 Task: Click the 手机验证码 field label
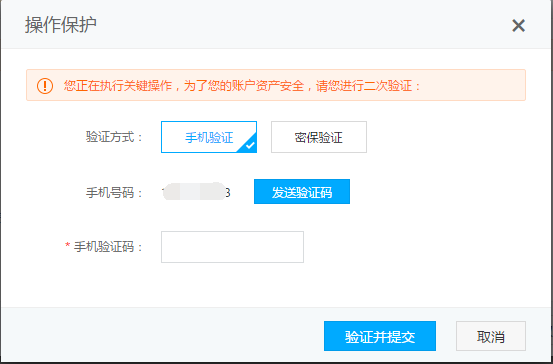tap(108, 247)
